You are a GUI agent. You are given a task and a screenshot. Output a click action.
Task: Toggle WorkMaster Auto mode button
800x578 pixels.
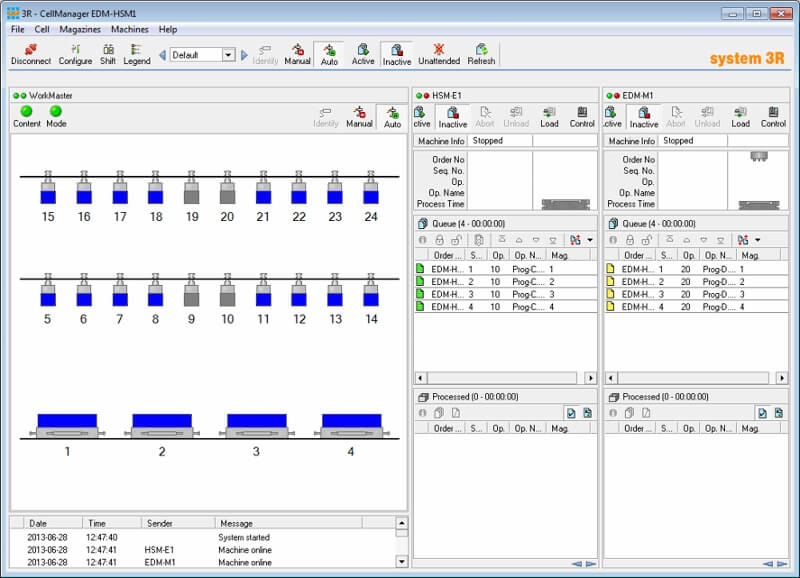(x=392, y=117)
